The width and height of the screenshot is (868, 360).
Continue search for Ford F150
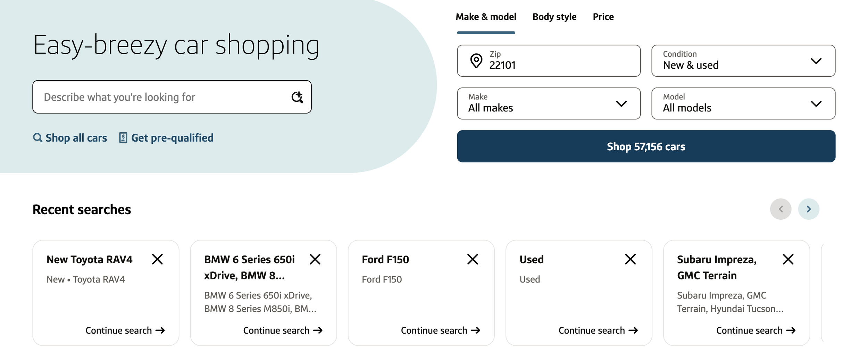[x=440, y=330]
